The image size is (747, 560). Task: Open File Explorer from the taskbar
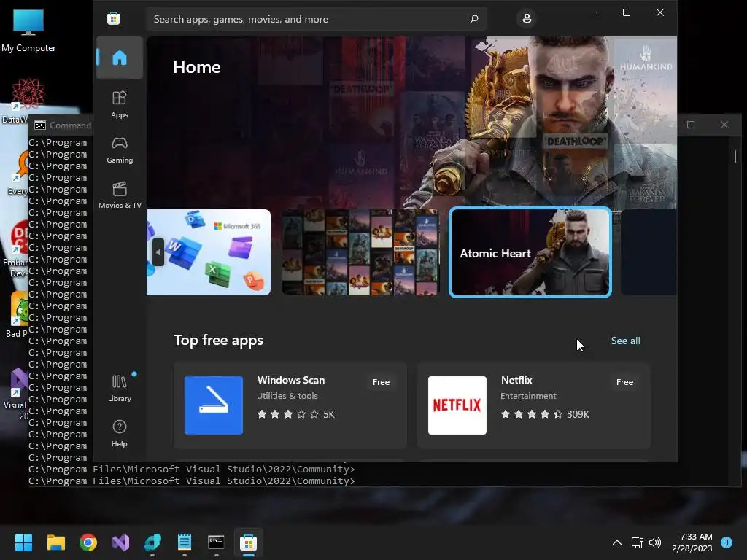pos(56,542)
